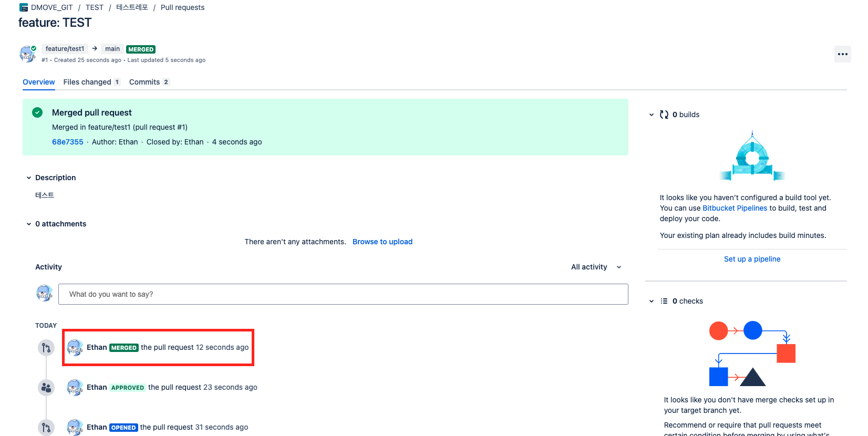Viewport: 868px width, 436px height.
Task: Collapse the 0 checks panel
Action: 652,301
